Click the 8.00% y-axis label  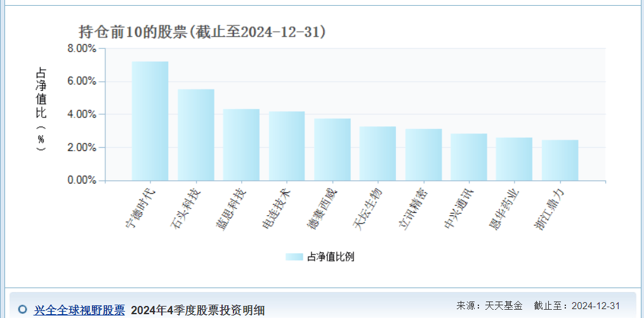click(81, 48)
